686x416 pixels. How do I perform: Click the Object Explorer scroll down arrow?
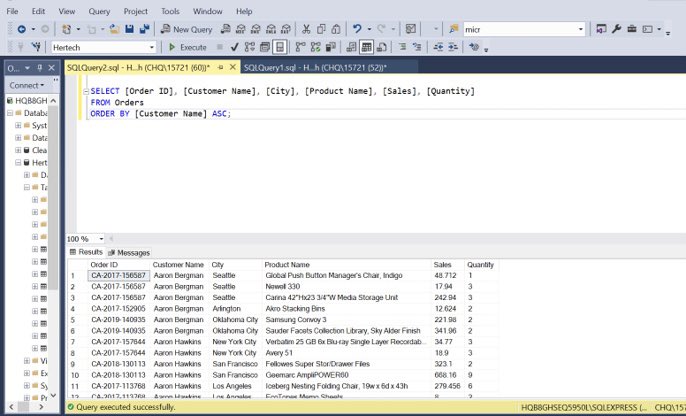pos(53,395)
